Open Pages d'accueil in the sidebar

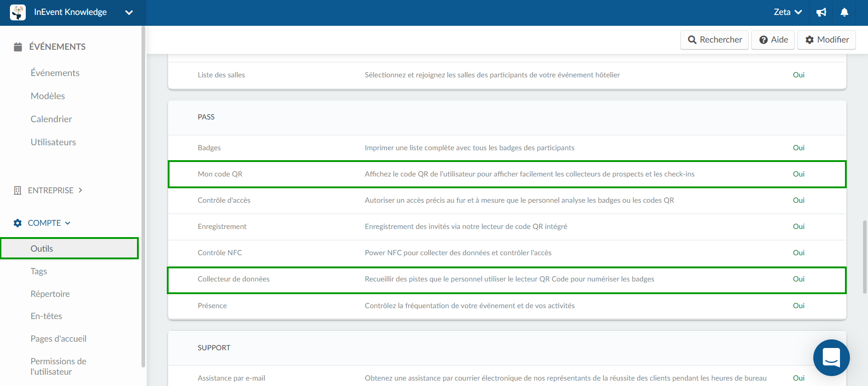tap(58, 338)
